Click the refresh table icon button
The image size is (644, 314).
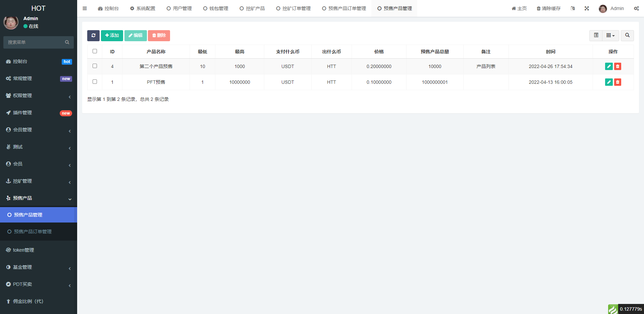pyautogui.click(x=93, y=36)
